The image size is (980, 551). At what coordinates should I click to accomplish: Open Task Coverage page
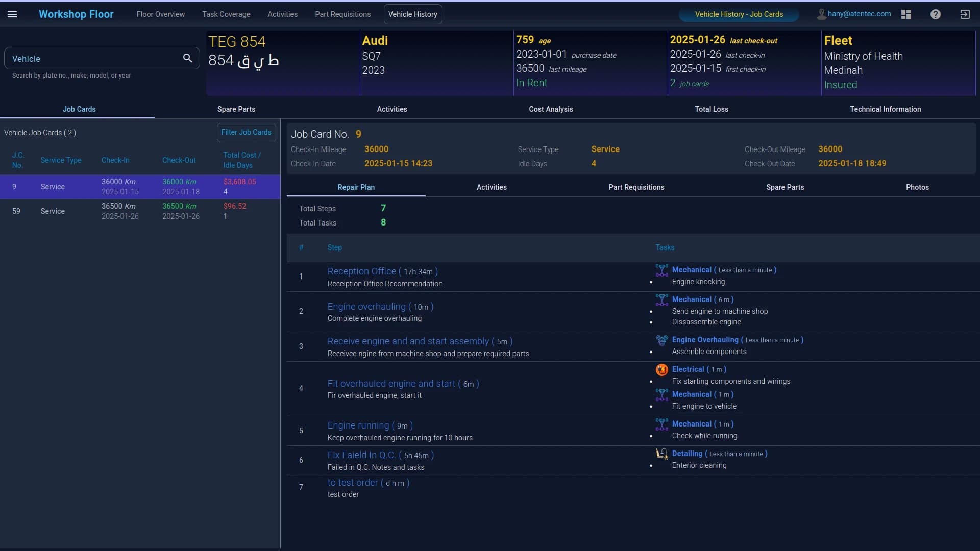[x=226, y=14]
